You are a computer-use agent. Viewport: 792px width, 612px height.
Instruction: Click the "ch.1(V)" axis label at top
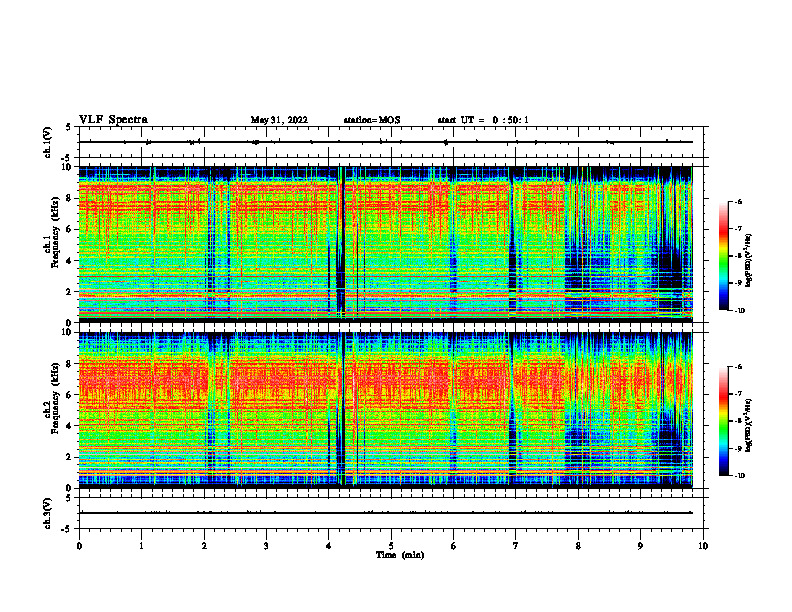[48, 142]
